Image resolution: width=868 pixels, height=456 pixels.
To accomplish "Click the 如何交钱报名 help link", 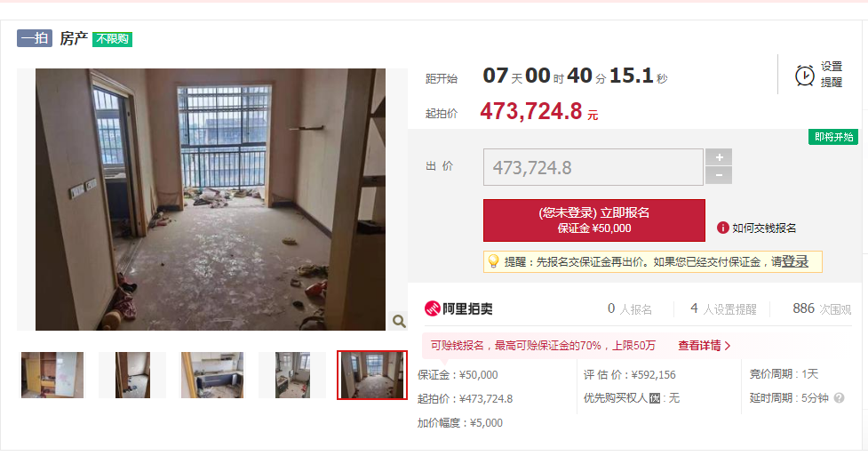I will [764, 228].
